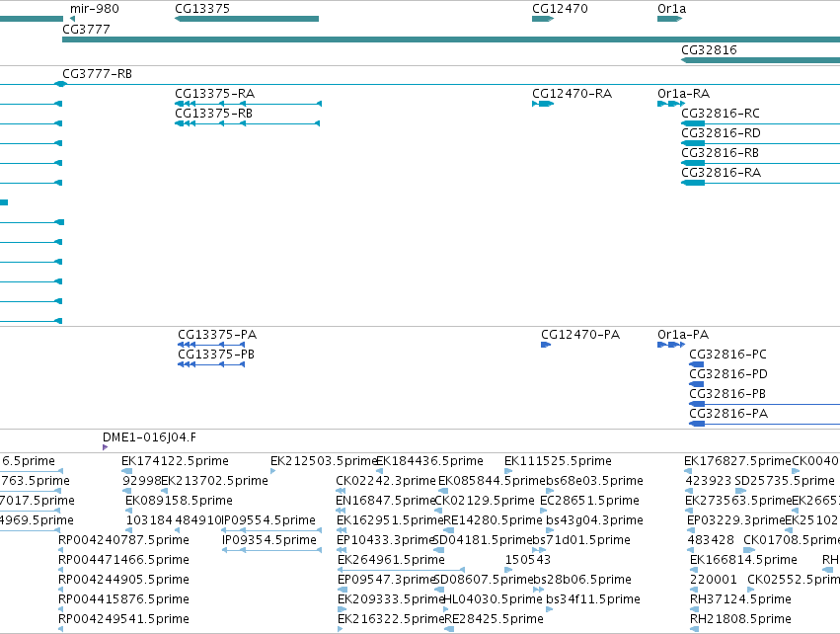
Task: Select the Or1a-RA transcript
Action: [670, 104]
